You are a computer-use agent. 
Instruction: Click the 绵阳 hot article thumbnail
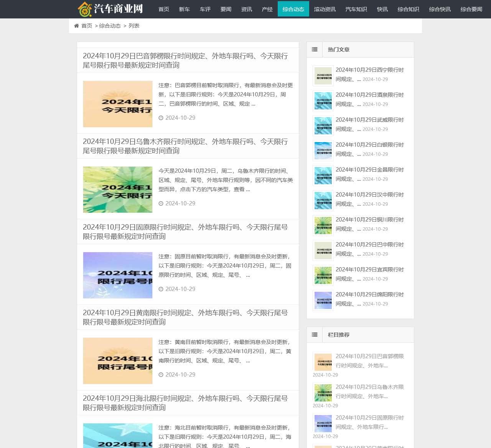323,300
